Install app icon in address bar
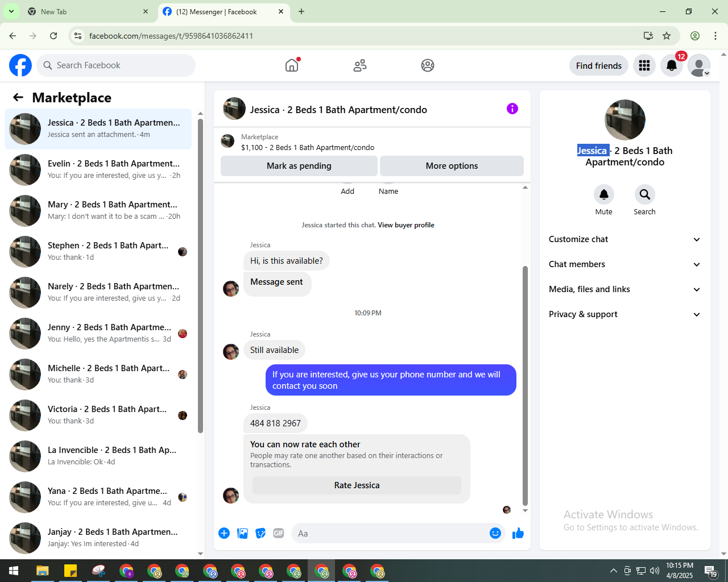 (x=648, y=36)
